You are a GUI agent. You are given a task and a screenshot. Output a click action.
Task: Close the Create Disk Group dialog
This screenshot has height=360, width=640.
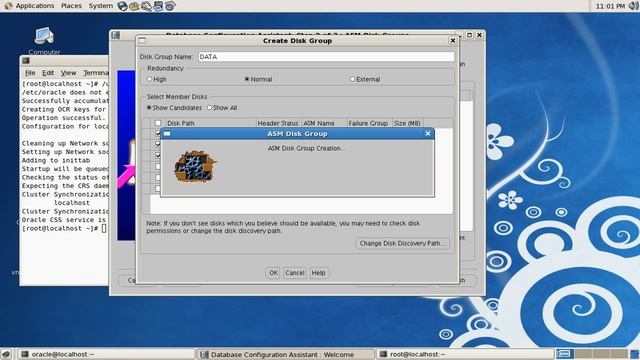[452, 40]
